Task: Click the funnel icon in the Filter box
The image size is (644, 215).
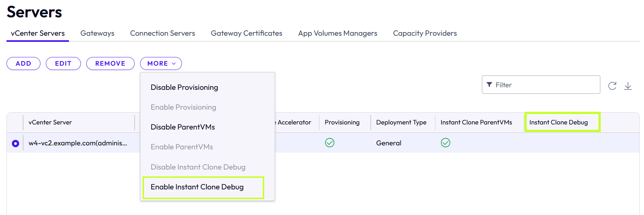Action: coord(489,85)
